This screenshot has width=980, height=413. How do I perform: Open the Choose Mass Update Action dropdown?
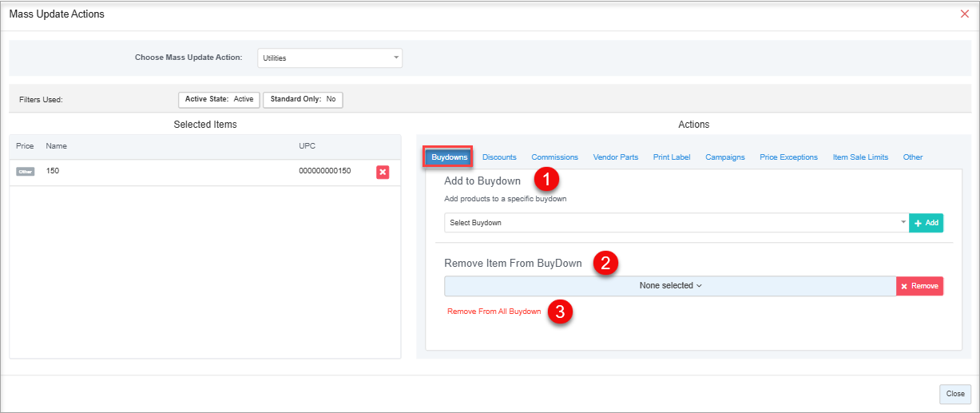[330, 58]
